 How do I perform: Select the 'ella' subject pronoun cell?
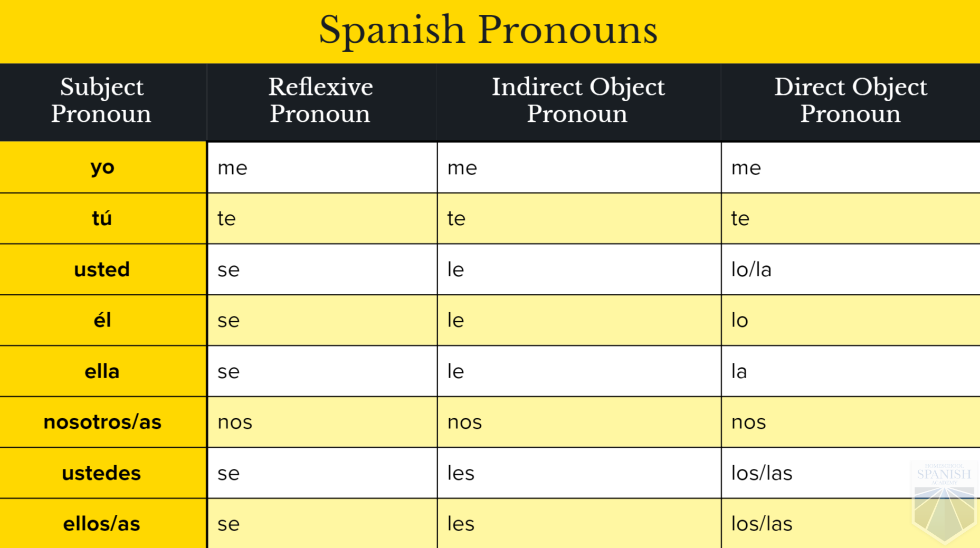pyautogui.click(x=102, y=371)
